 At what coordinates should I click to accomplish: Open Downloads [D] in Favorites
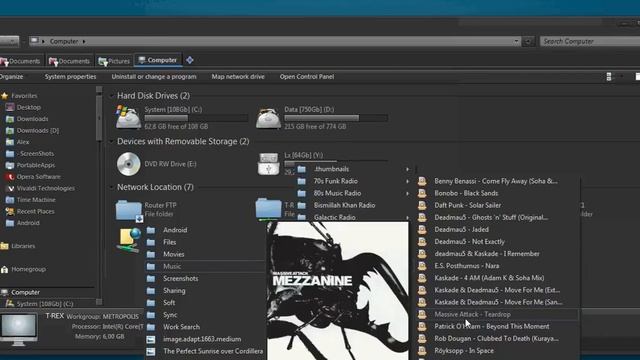click(x=38, y=131)
